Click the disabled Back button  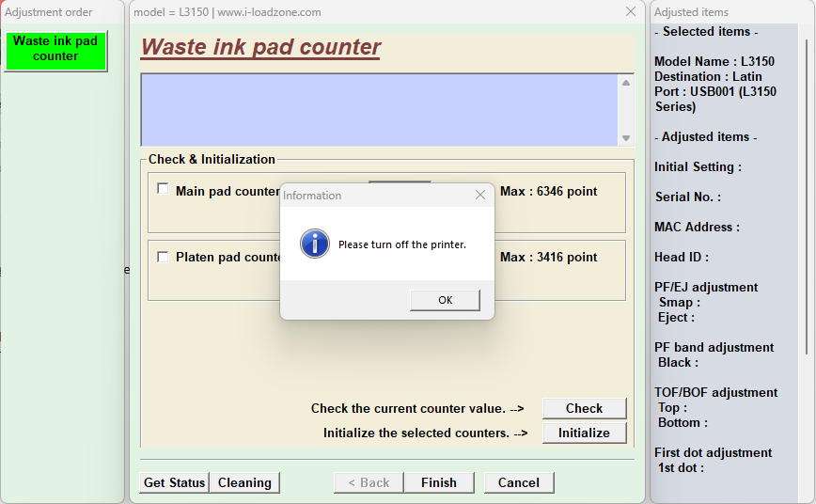pos(369,482)
